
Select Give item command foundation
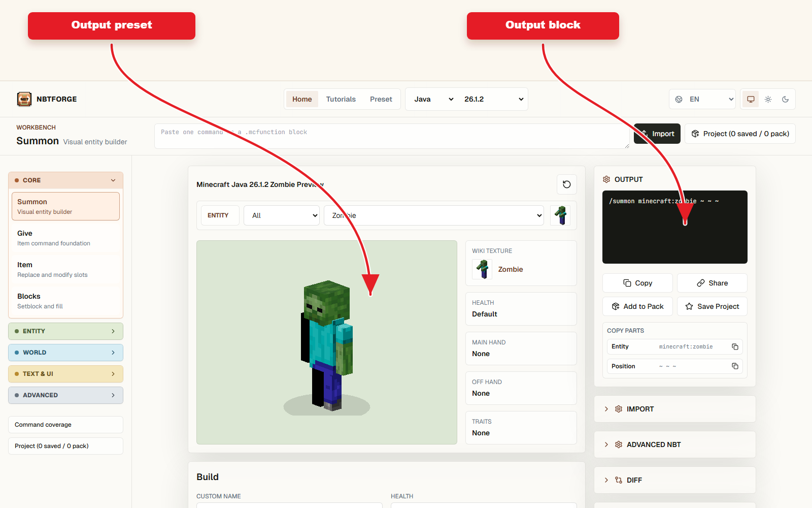tap(65, 238)
